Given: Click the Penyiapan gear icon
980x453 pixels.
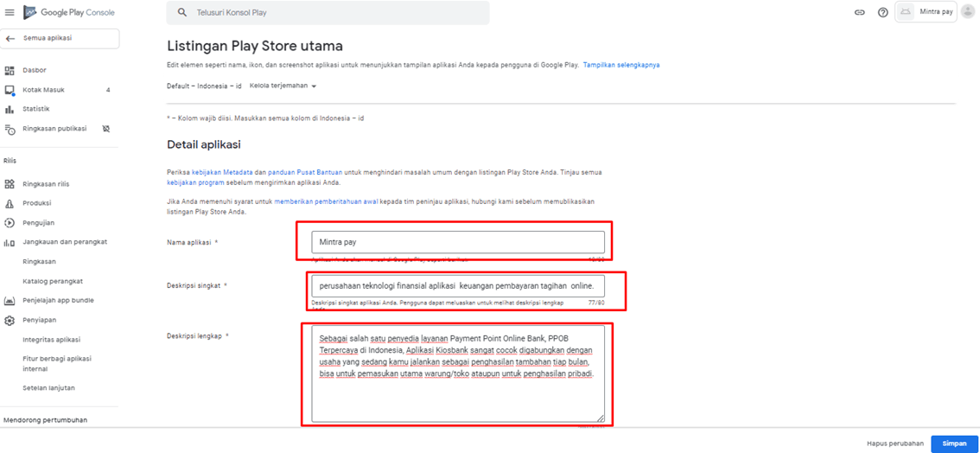Looking at the screenshot, I should (x=10, y=321).
